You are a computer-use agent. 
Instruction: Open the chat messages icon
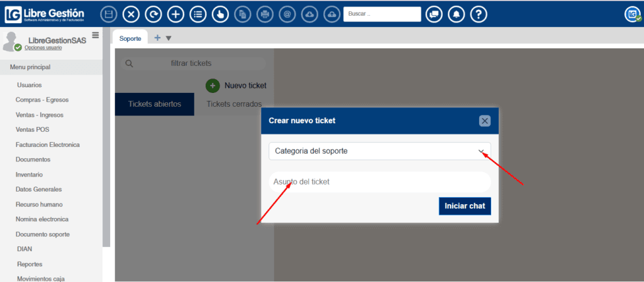[434, 14]
